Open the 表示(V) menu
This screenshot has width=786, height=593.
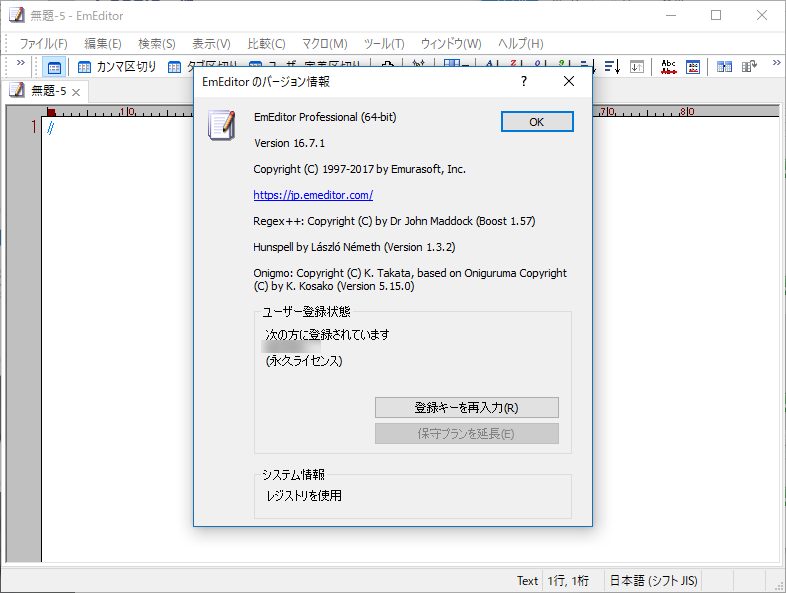pyautogui.click(x=211, y=44)
